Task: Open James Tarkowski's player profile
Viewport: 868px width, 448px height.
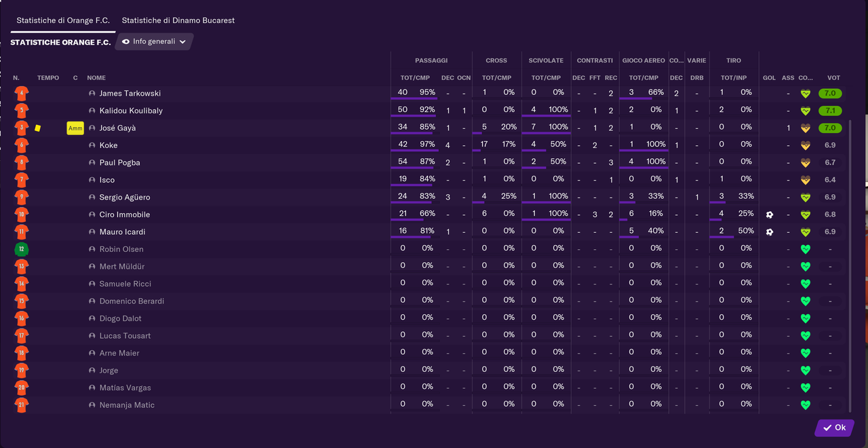Action: (x=130, y=94)
